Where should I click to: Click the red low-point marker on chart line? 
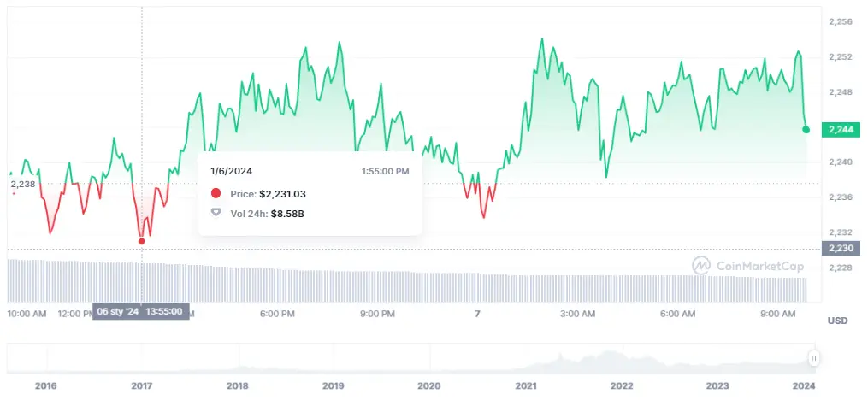pyautogui.click(x=141, y=241)
